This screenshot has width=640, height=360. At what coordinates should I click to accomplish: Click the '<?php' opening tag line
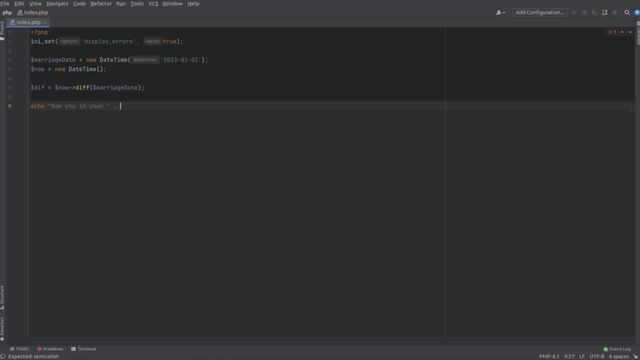pos(39,32)
